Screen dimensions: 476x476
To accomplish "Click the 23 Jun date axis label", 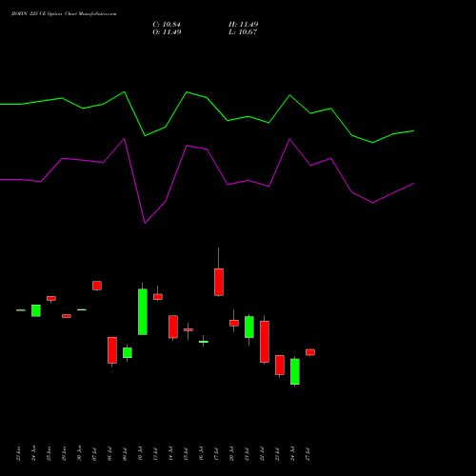I will coord(18,453).
